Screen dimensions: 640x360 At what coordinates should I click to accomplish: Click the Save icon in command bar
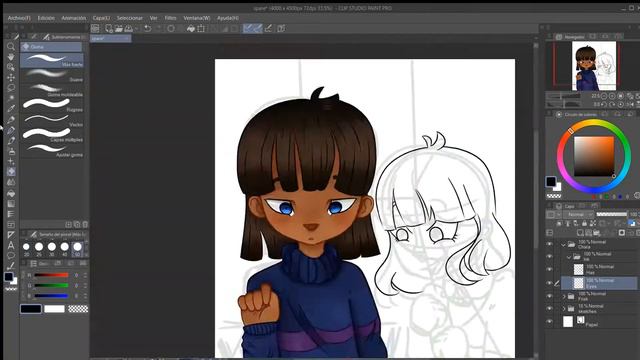click(129, 29)
